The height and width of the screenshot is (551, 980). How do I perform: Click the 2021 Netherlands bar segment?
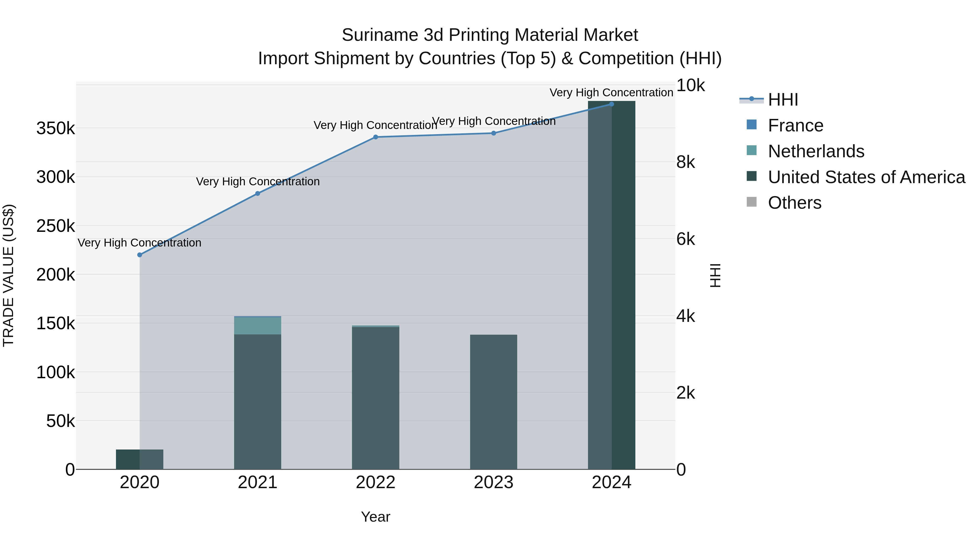(x=258, y=326)
